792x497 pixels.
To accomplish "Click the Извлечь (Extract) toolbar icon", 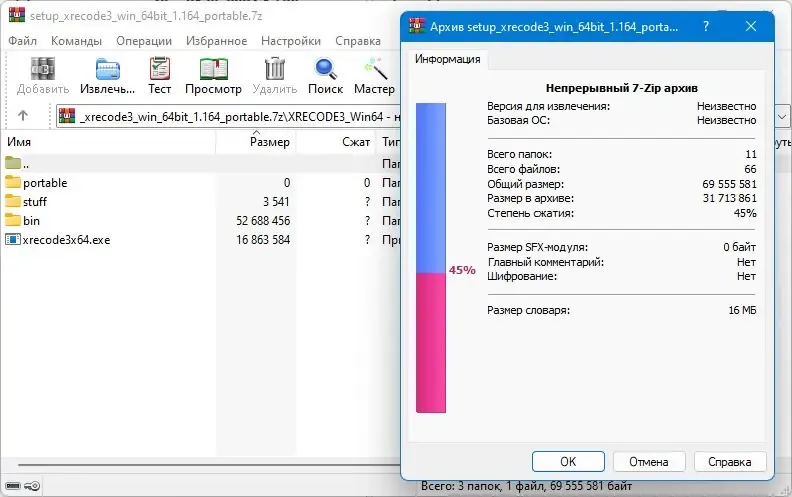I will pyautogui.click(x=108, y=69).
